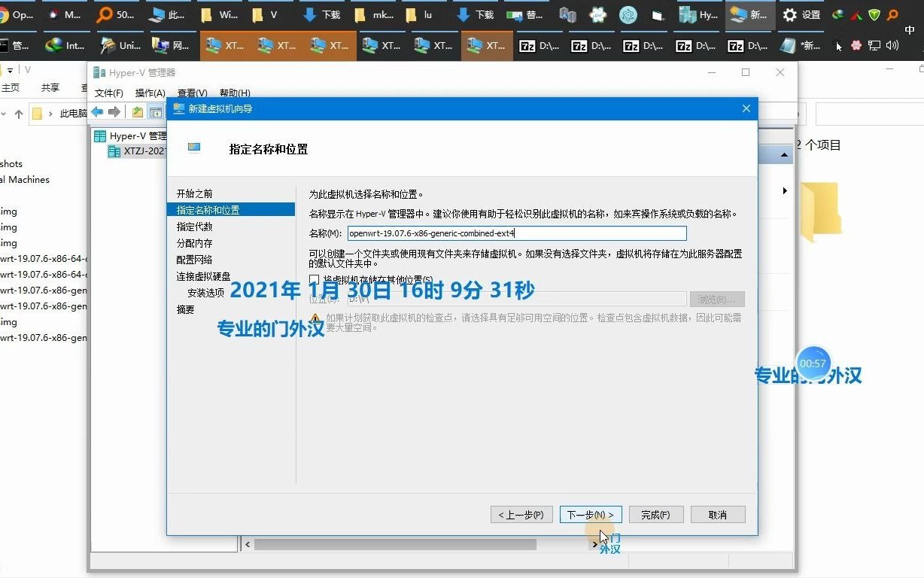Select 开始之前 wizard step
The image size is (924, 578).
(195, 193)
